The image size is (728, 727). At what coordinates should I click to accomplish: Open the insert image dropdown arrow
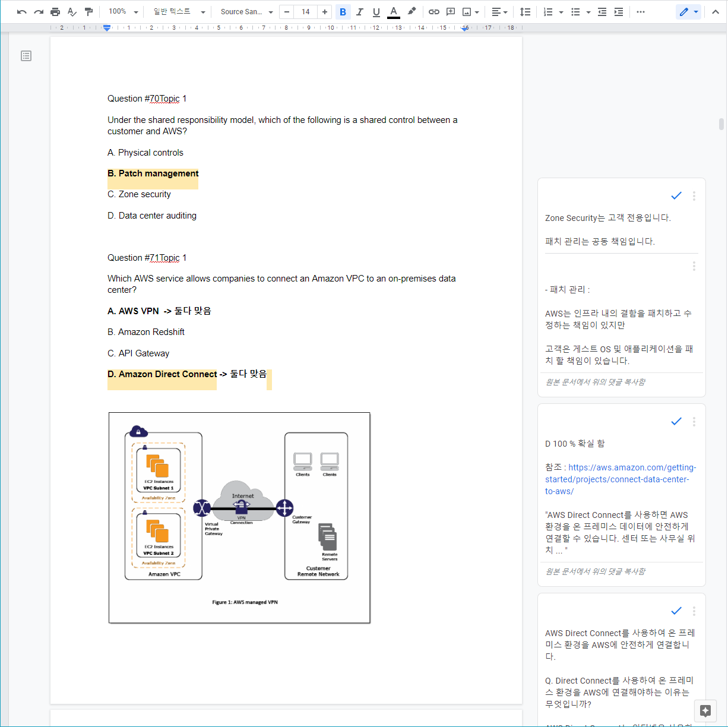pos(477,12)
